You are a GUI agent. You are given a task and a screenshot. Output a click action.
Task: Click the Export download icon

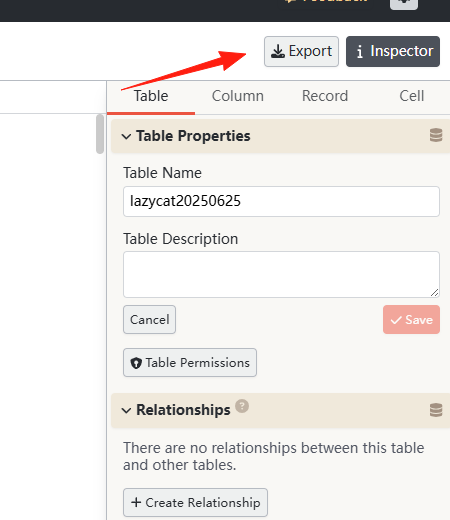tap(277, 51)
